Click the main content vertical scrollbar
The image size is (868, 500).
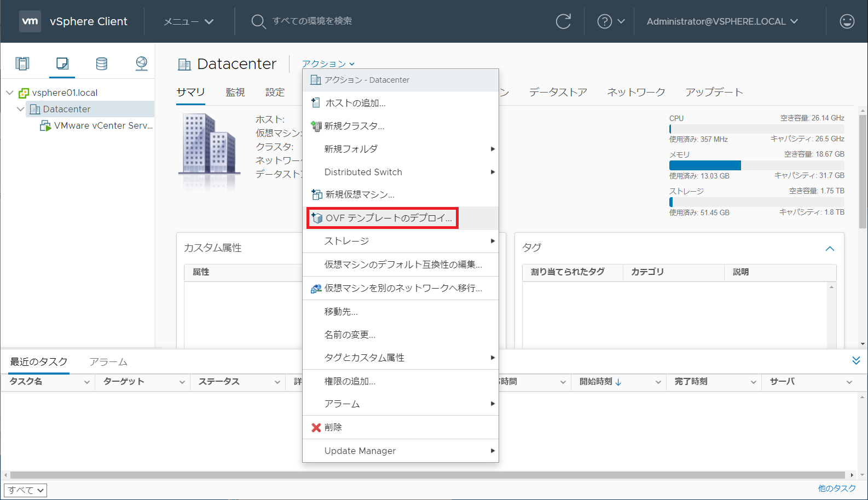point(863,171)
